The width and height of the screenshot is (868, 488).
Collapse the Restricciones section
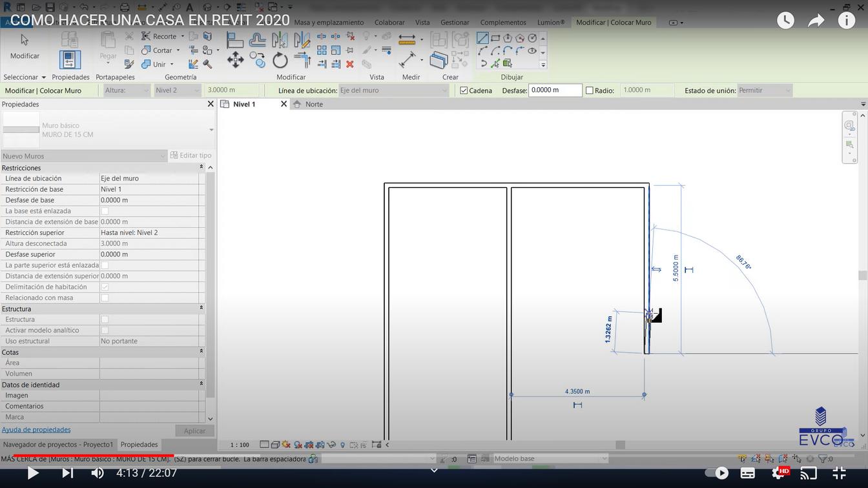[x=201, y=167]
